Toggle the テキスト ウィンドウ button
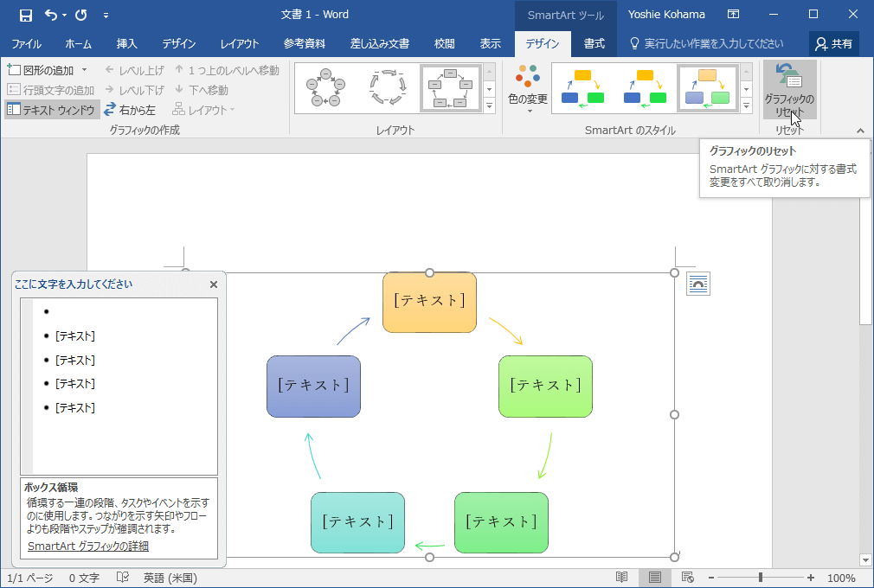Viewport: 874px width, 588px height. click(52, 110)
